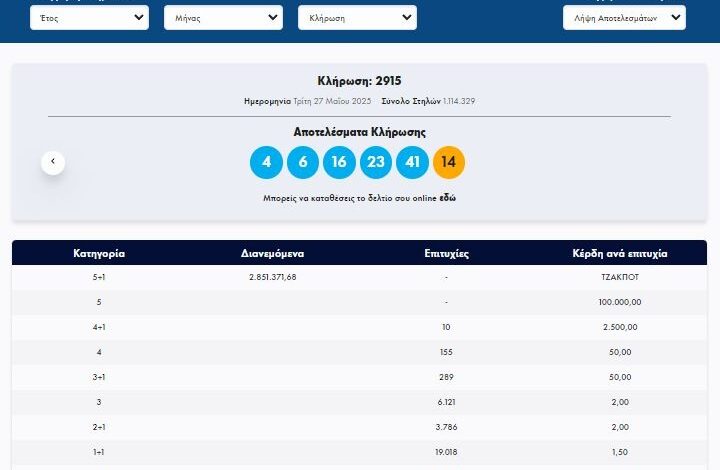The image size is (720, 470).
Task: Click the blue number 4 ball
Action: point(266,161)
